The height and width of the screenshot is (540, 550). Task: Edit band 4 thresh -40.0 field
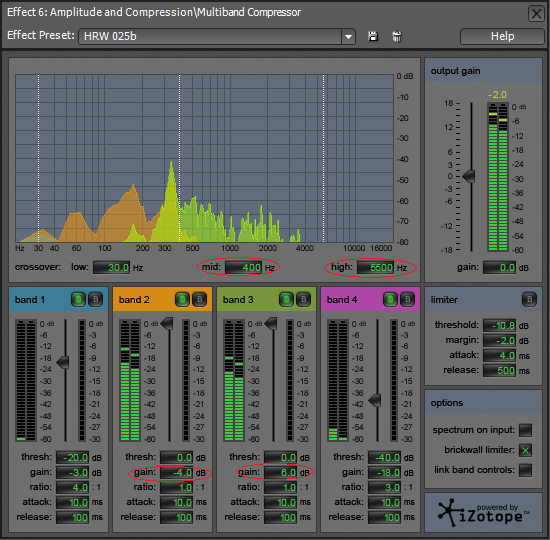(x=384, y=458)
